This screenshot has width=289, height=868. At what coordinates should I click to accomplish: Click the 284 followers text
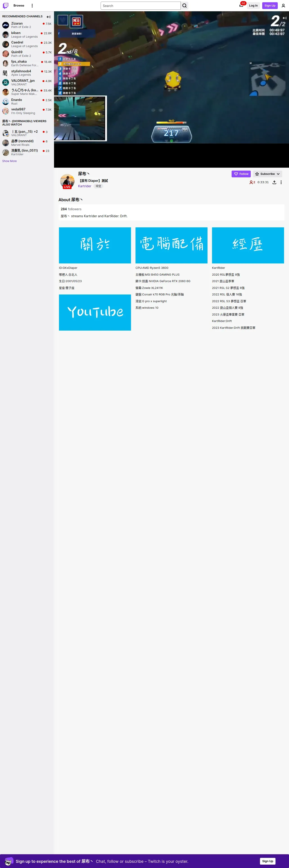[71, 209]
